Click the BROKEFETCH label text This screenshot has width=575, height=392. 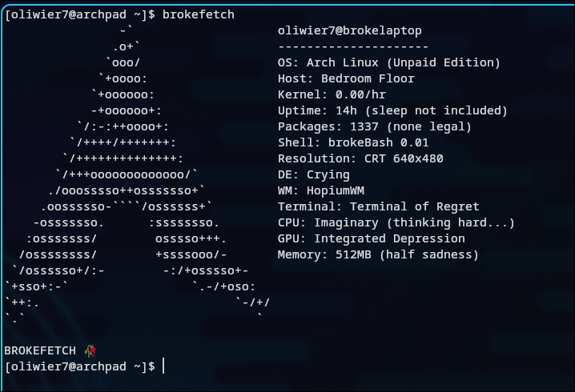[40, 351]
